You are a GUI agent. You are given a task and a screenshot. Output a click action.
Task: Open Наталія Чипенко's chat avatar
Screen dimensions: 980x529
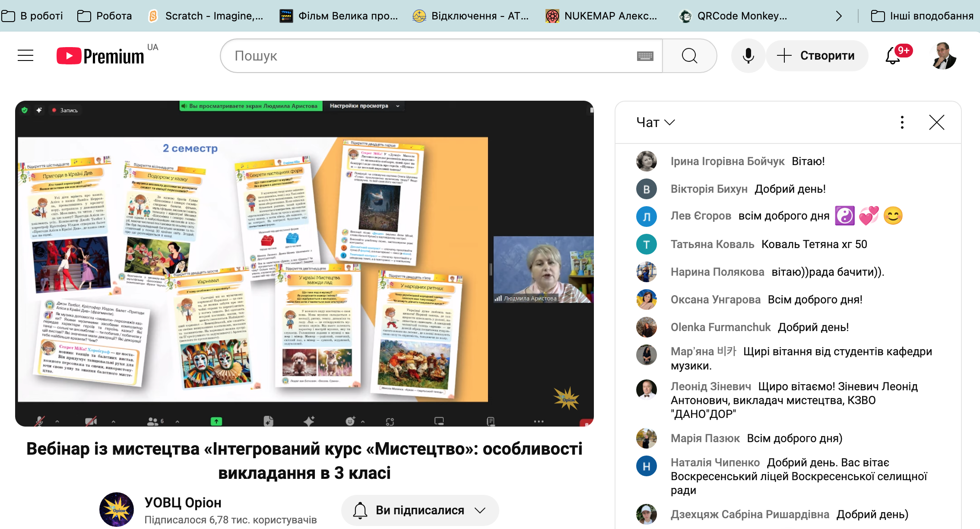(647, 466)
